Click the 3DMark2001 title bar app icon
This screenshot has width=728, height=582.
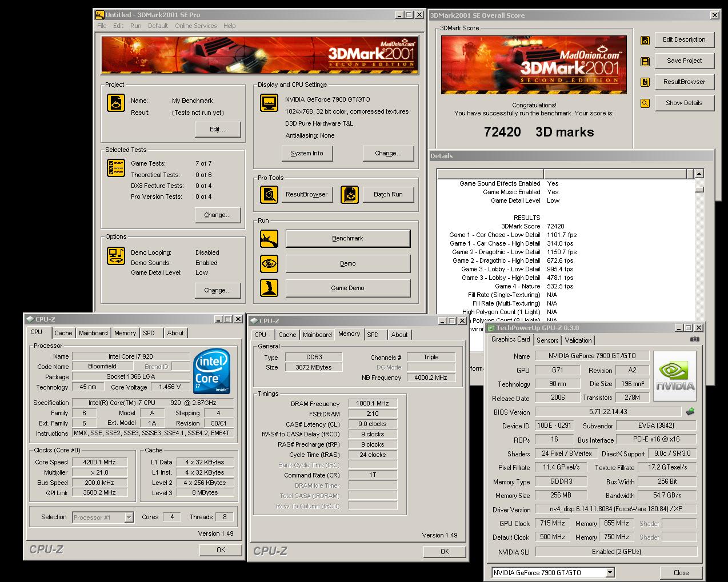pos(100,15)
